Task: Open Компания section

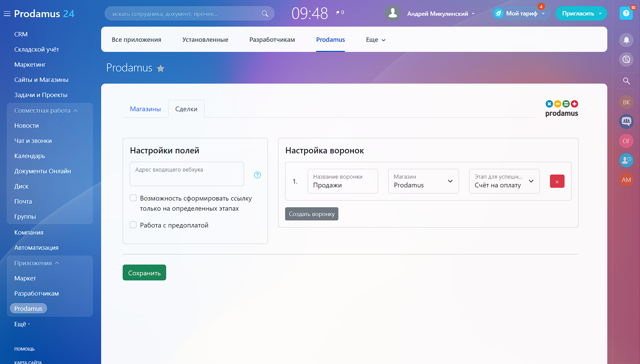Action: [29, 233]
